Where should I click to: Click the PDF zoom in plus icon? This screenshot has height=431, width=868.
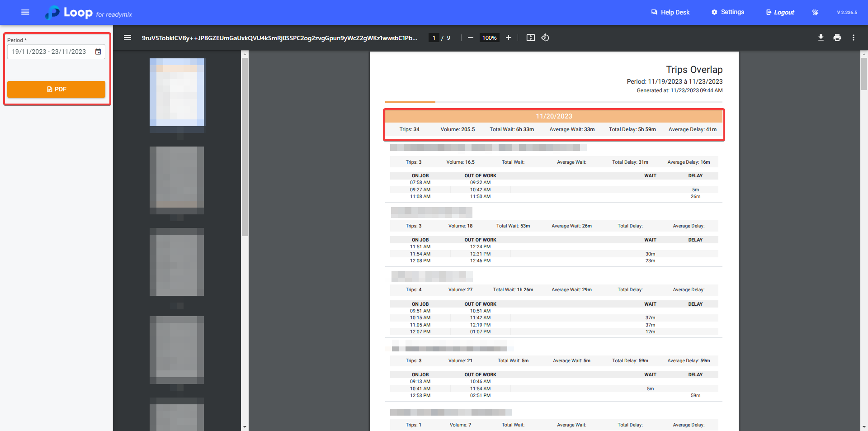coord(509,38)
